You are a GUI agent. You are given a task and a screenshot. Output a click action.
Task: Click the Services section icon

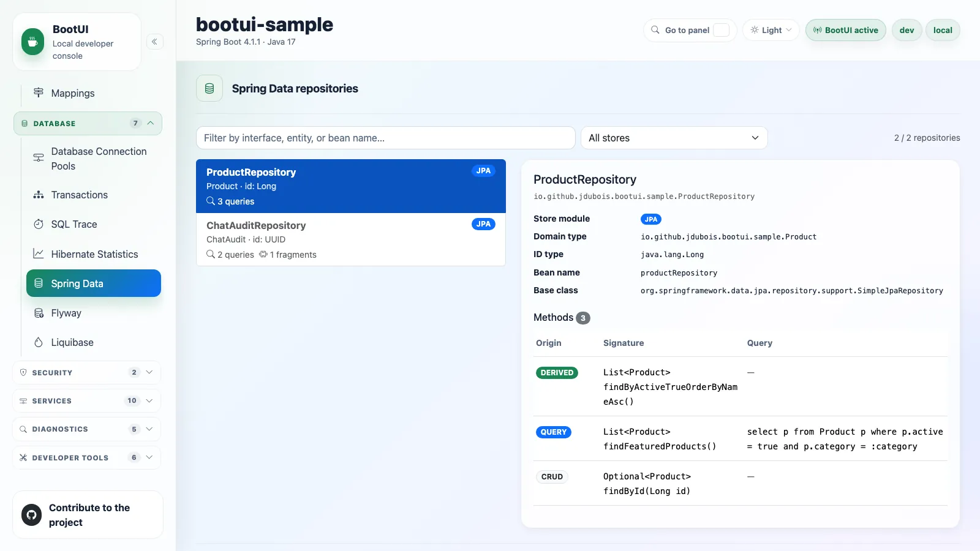23,401
